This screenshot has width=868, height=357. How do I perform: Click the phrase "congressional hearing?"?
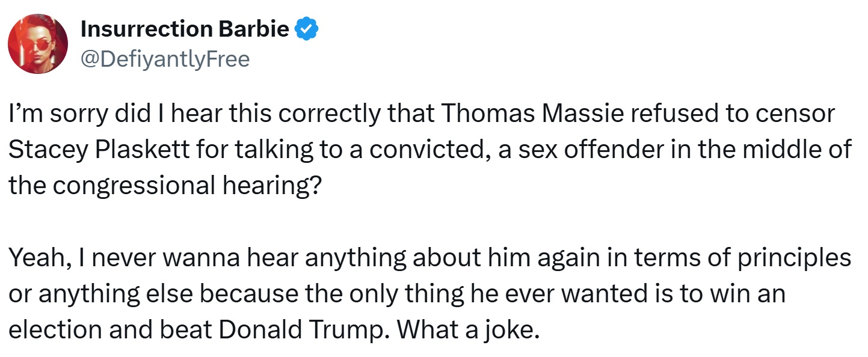183,186
